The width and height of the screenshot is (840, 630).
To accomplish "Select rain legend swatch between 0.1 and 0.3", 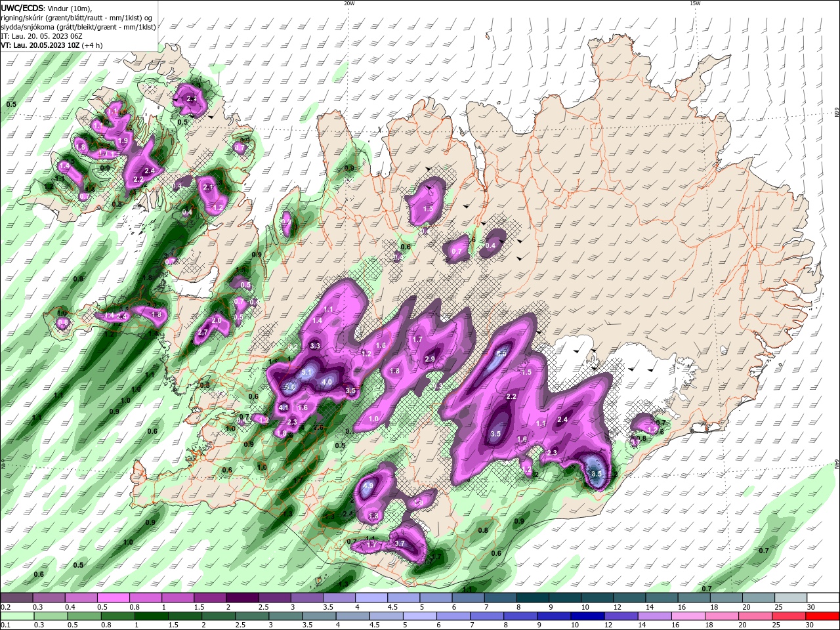I will click(18, 616).
